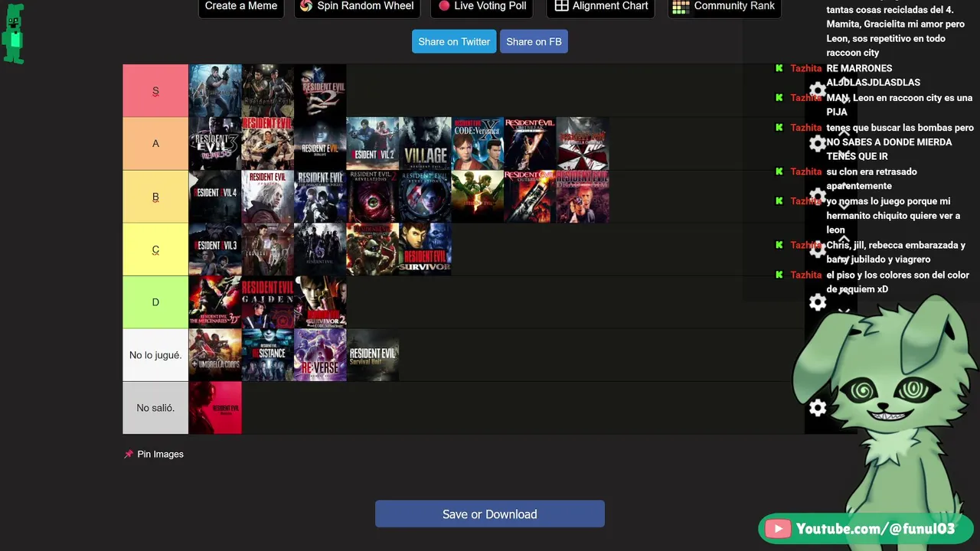Select Resident Evil 3 Nemesis cover in A tier

215,144
